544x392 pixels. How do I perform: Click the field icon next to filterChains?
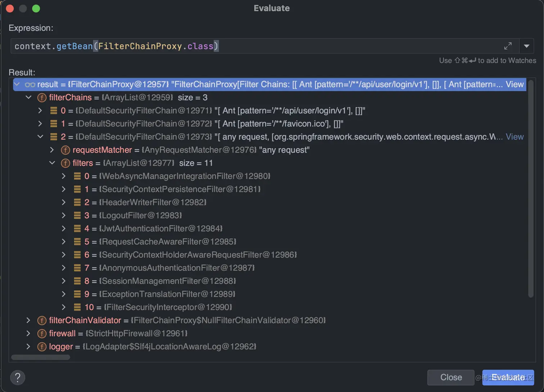tap(42, 98)
